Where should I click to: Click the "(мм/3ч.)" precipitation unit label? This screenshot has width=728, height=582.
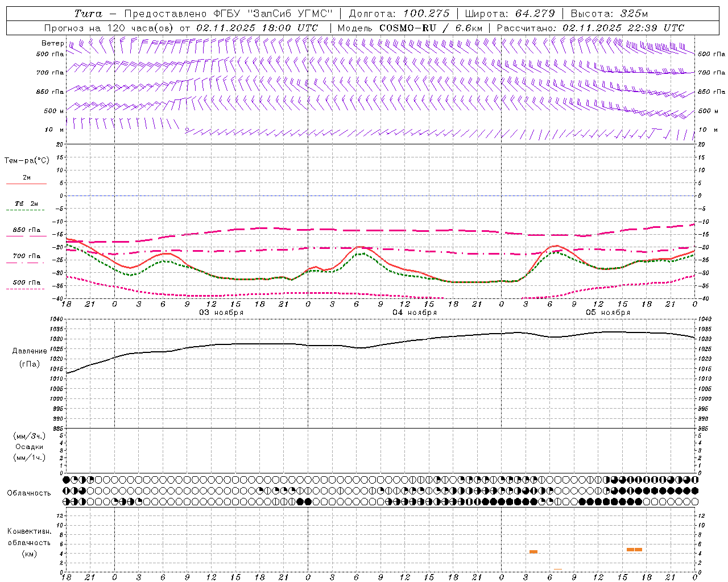pyautogui.click(x=30, y=436)
